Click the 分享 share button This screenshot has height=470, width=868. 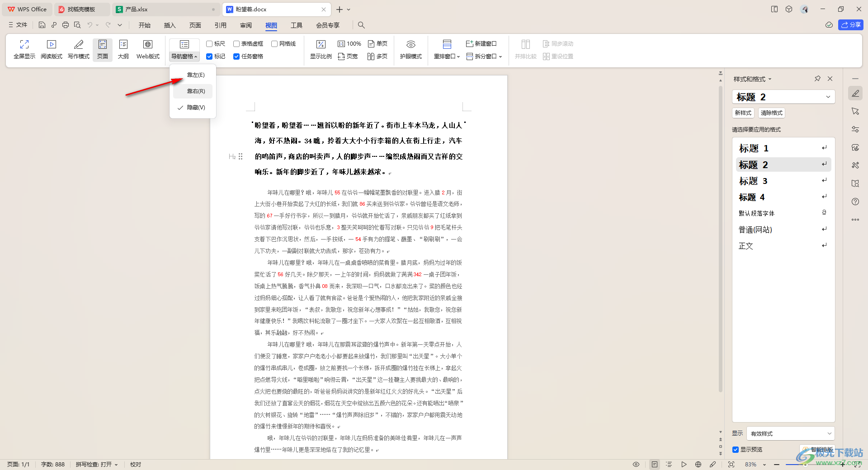pos(851,25)
